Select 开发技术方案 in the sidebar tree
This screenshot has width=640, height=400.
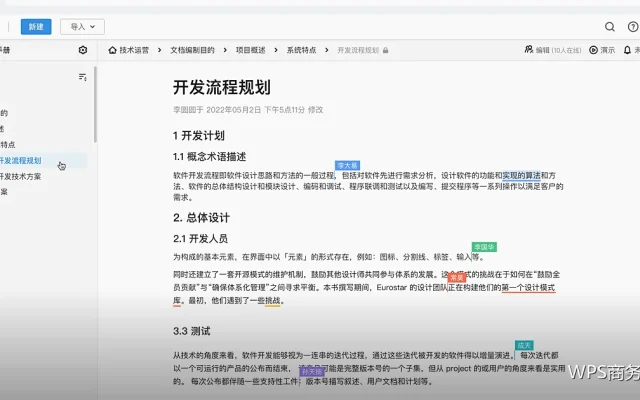(20, 176)
